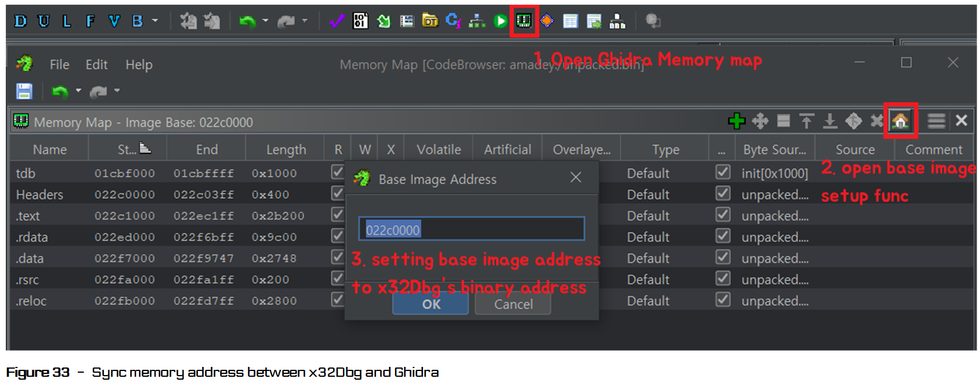Click the '022ed000' start address cell
This screenshot has height=382, width=980.
point(125,237)
